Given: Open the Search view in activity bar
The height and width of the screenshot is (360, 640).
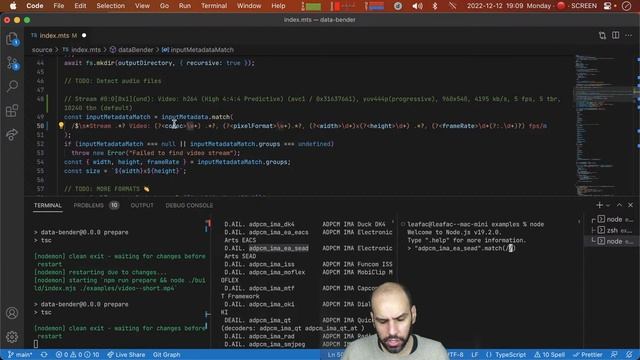Looking at the screenshot, I should [12, 86].
